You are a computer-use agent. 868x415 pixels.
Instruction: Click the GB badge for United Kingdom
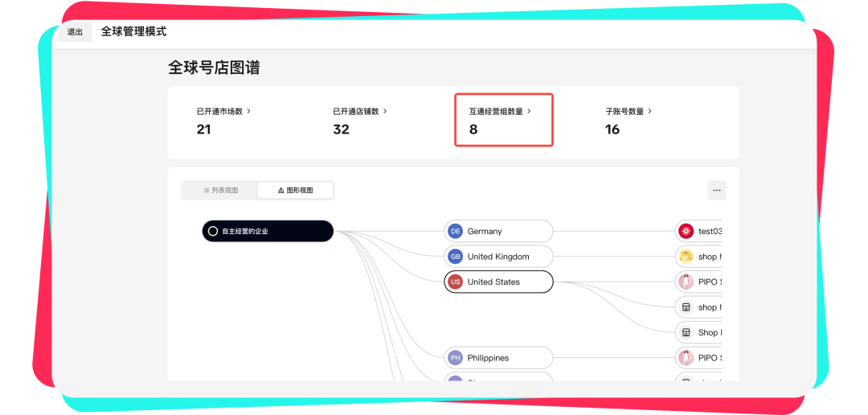[x=456, y=257]
